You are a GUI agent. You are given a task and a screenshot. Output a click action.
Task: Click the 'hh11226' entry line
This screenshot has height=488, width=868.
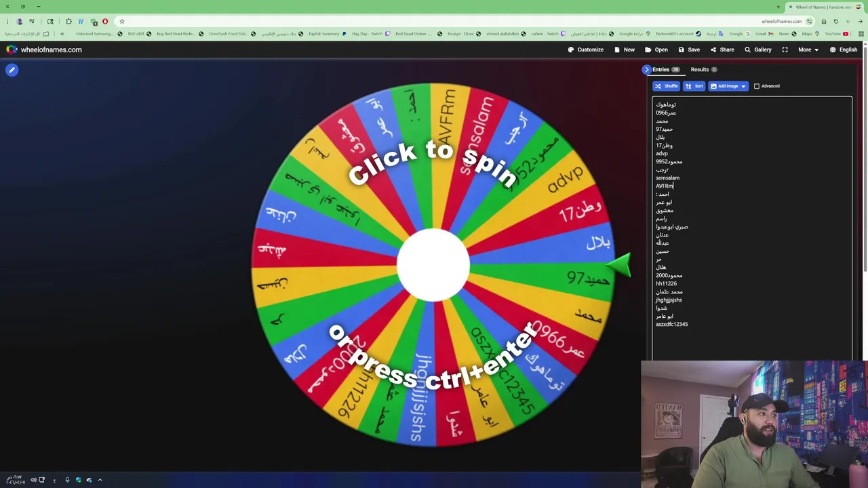(x=666, y=283)
